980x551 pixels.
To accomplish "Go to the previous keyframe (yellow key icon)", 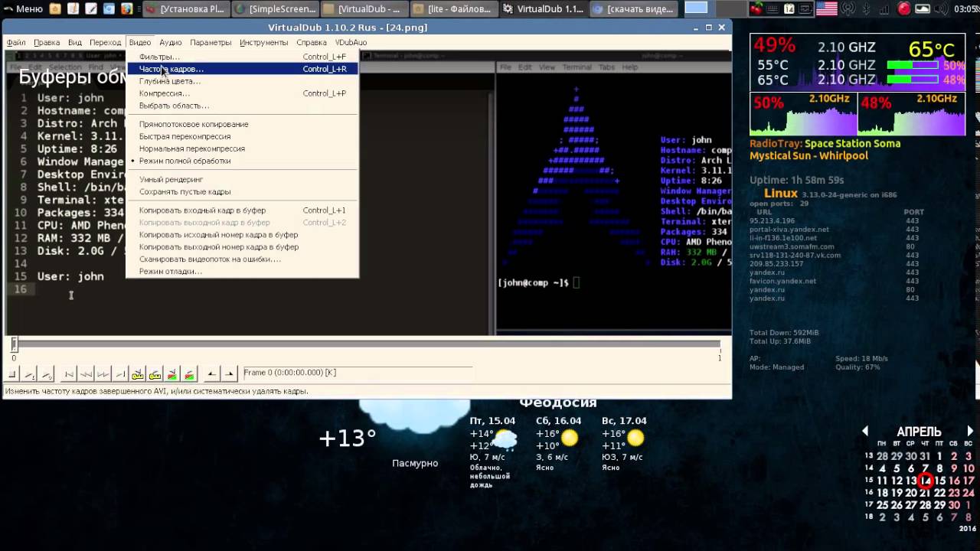I will (x=138, y=374).
